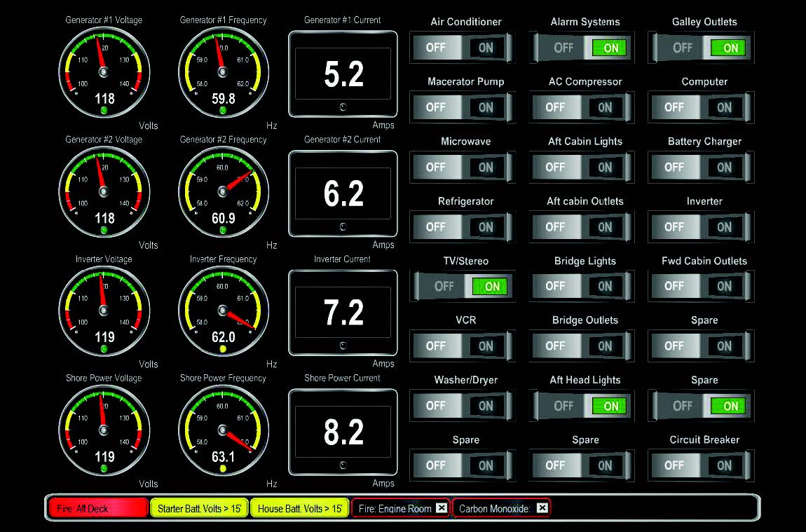Select the Inverter Frequency gauge
The width and height of the screenshot is (806, 532).
pos(224,311)
